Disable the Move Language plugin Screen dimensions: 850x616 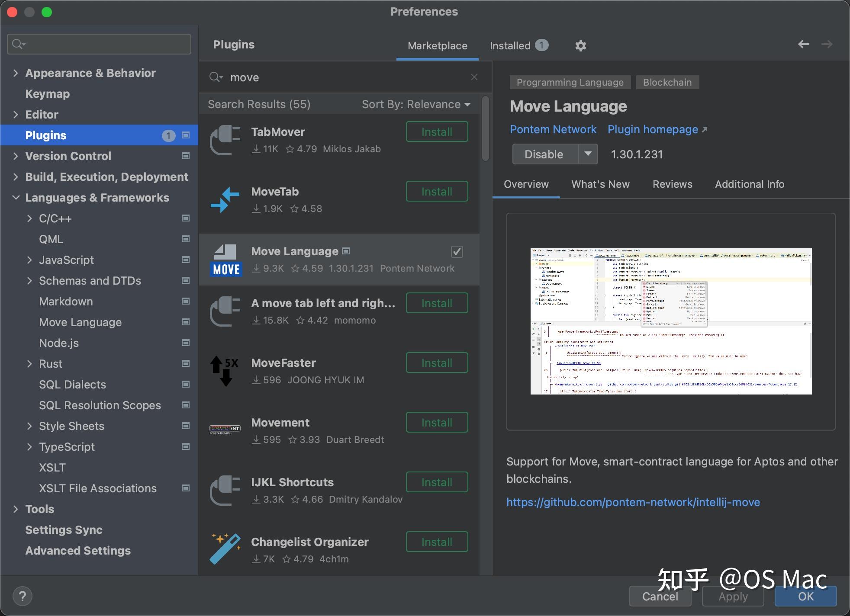[x=545, y=154]
